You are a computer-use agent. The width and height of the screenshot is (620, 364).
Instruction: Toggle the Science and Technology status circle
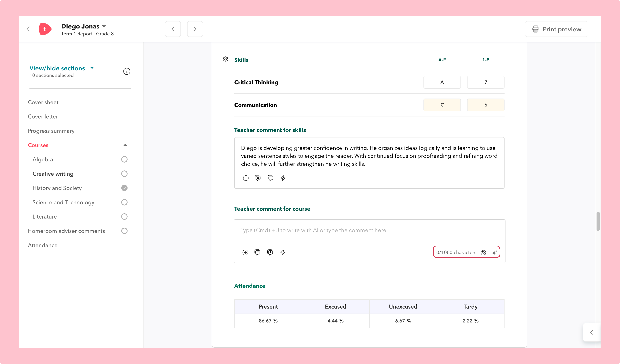coord(124,202)
